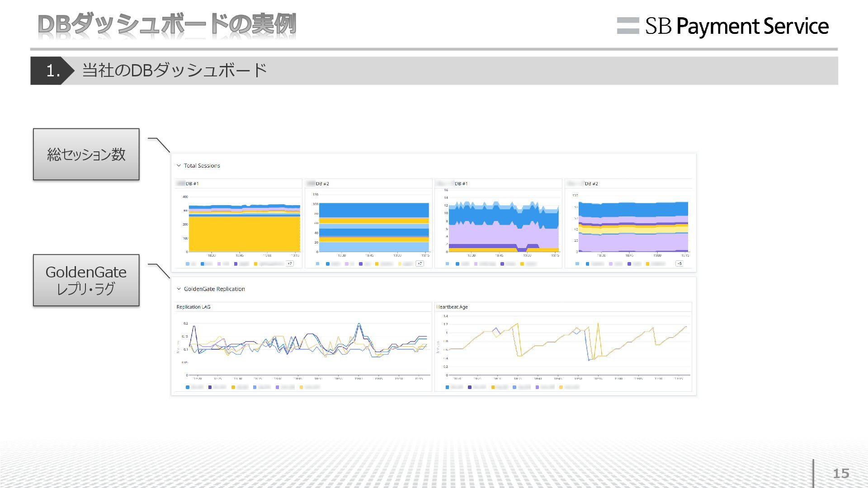868x488 pixels.
Task: Expand +7 legend overflow in first DB #1 chart
Action: click(x=290, y=263)
